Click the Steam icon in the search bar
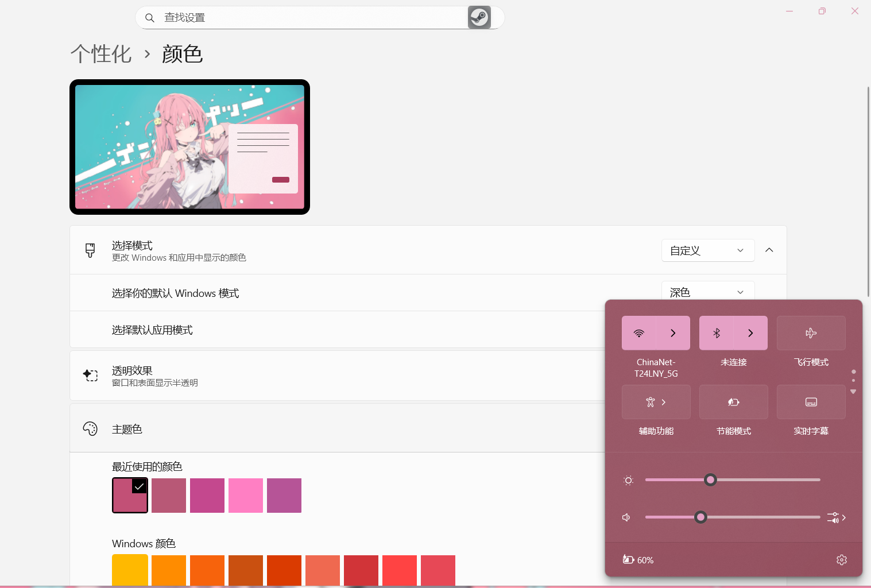The height and width of the screenshot is (588, 871). (479, 17)
